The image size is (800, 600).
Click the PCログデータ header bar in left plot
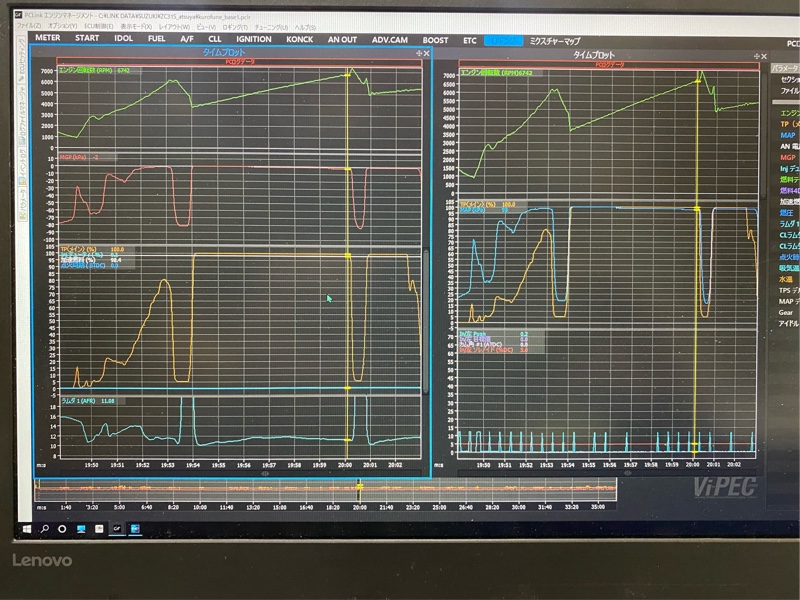click(x=239, y=62)
